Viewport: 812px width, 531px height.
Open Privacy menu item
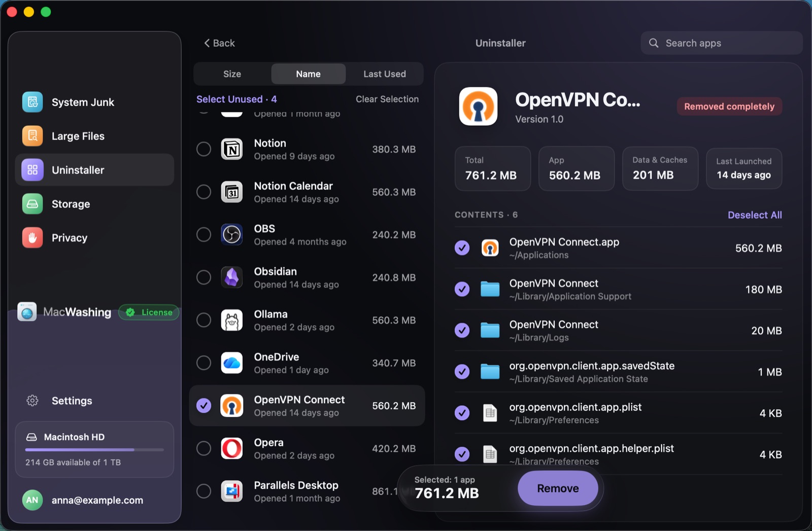coord(94,238)
